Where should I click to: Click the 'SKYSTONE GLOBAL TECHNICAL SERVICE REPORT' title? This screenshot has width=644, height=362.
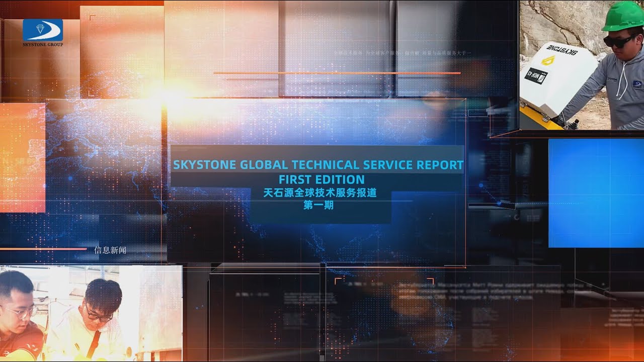(x=318, y=165)
